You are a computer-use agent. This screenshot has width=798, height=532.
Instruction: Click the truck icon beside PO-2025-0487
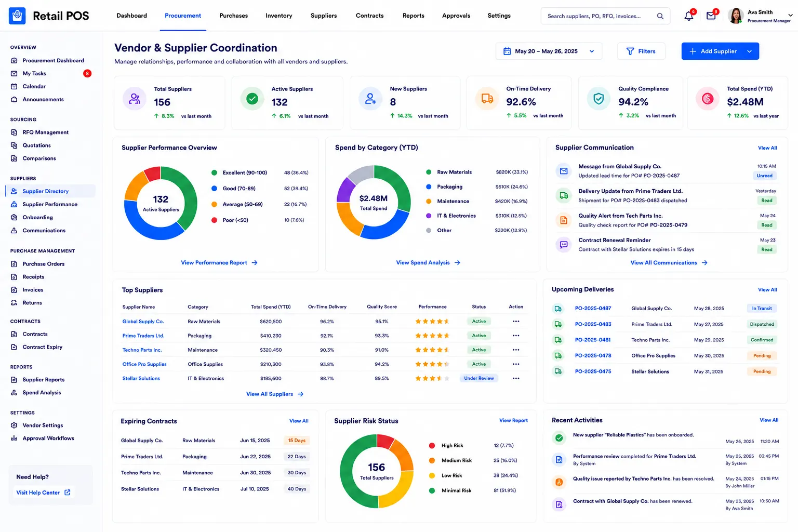click(558, 309)
